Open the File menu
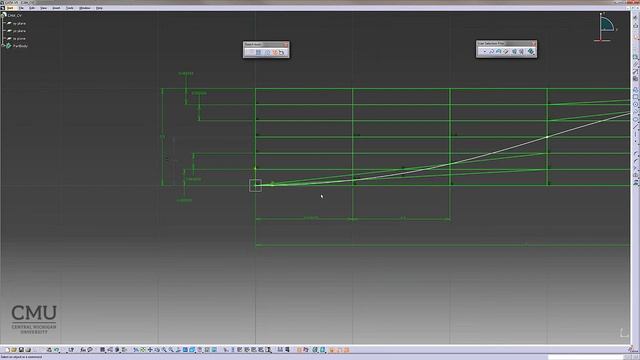 [x=21, y=8]
